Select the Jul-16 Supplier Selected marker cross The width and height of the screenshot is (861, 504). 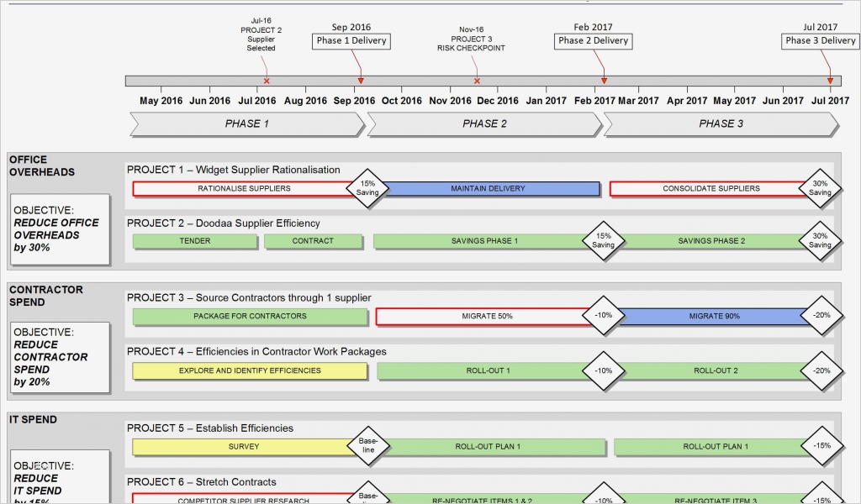pyautogui.click(x=265, y=81)
